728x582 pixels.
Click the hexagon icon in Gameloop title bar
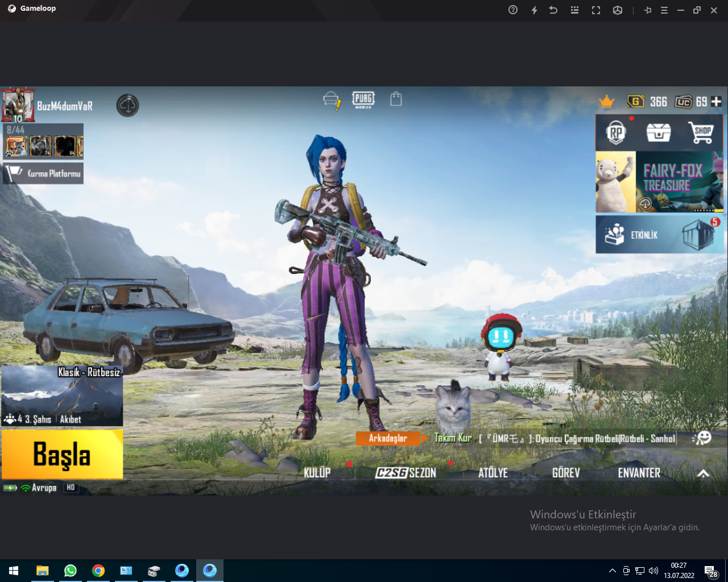[x=618, y=10]
